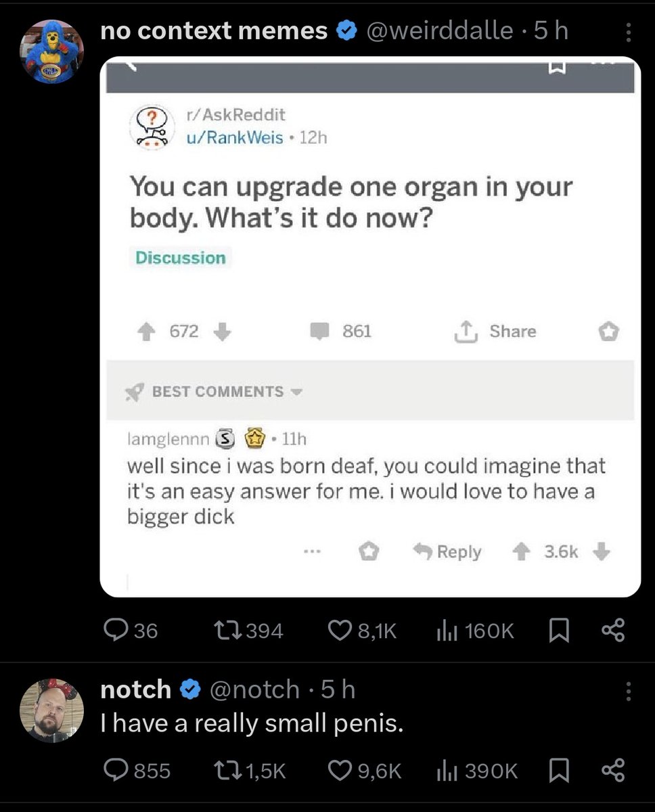This screenshot has height=812, width=655.
Task: Bookmark notch's reply
Action: [558, 770]
